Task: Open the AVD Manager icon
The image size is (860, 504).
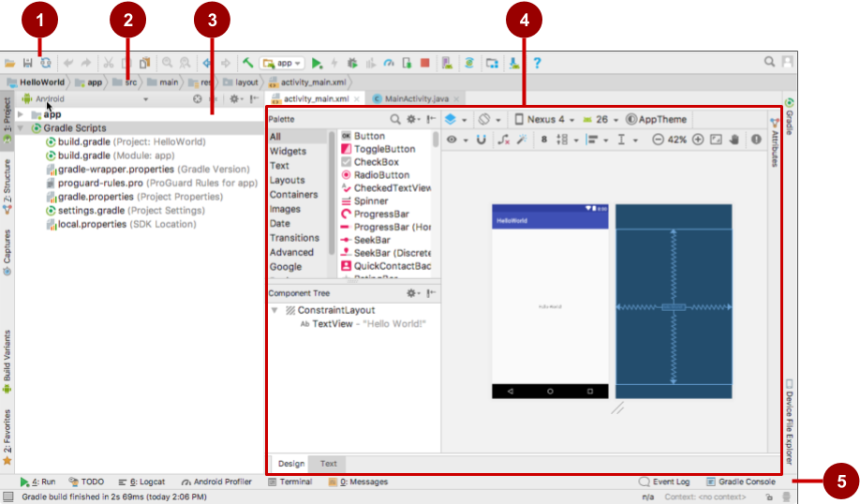Action: (447, 63)
